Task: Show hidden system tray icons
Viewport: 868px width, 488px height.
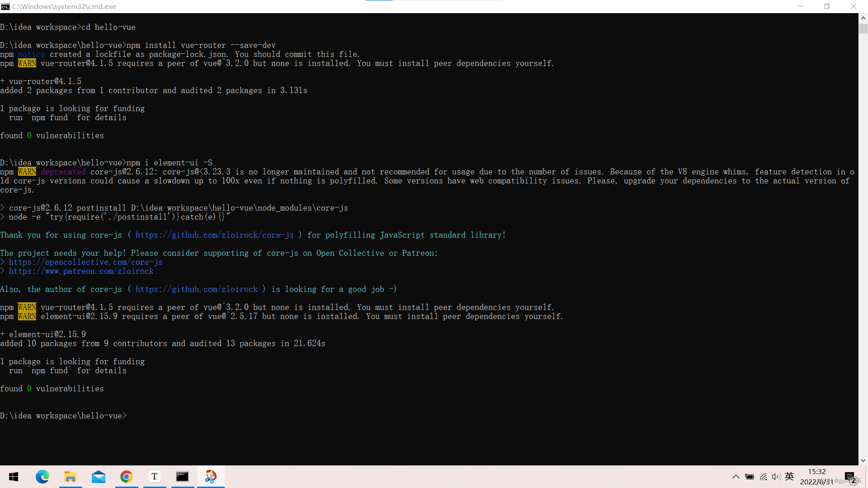Action: (x=736, y=477)
